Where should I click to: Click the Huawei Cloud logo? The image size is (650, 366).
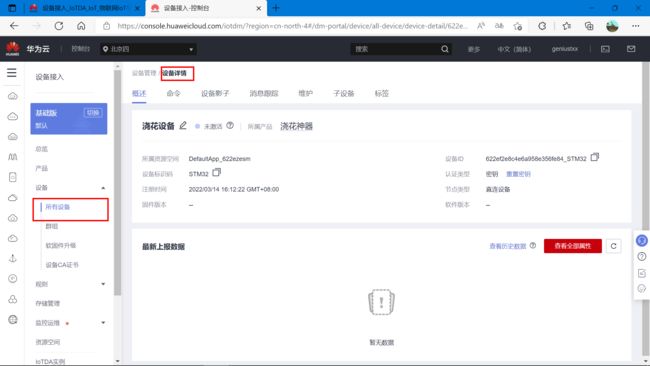(x=13, y=48)
